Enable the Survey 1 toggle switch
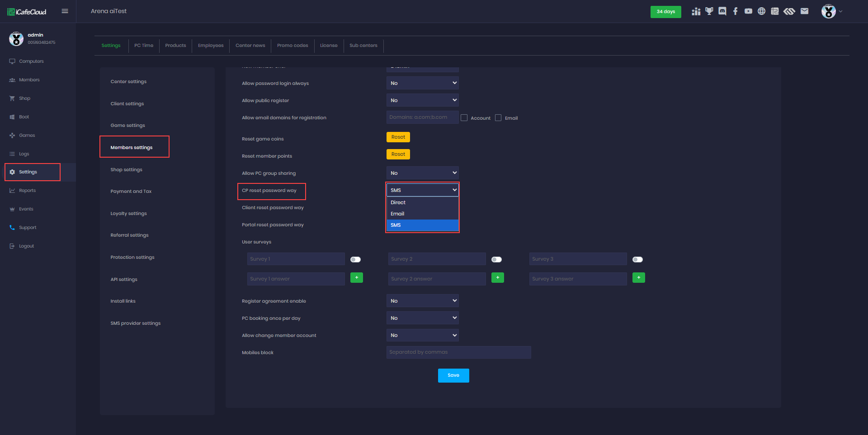 click(356, 259)
